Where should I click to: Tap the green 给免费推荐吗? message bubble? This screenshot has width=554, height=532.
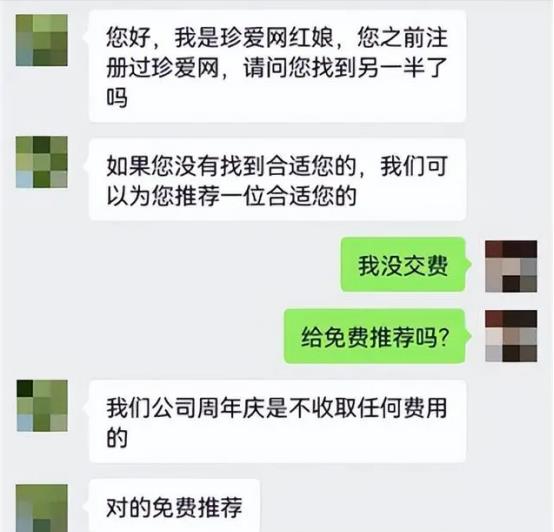375,336
